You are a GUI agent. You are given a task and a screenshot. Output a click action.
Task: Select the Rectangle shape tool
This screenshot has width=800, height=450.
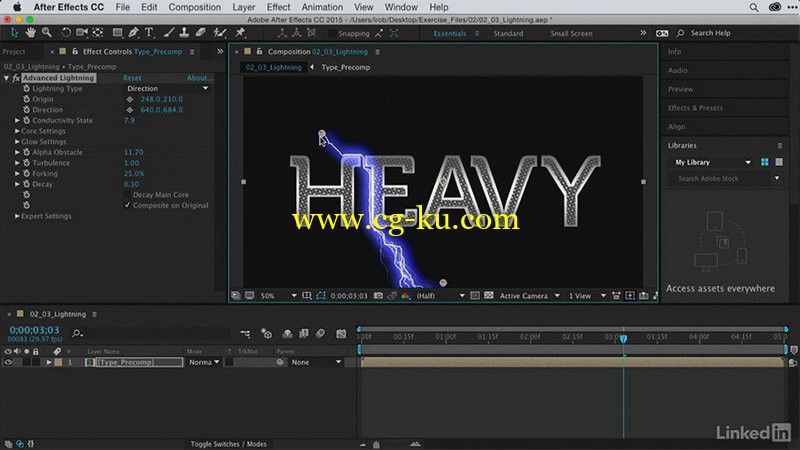click(117, 33)
